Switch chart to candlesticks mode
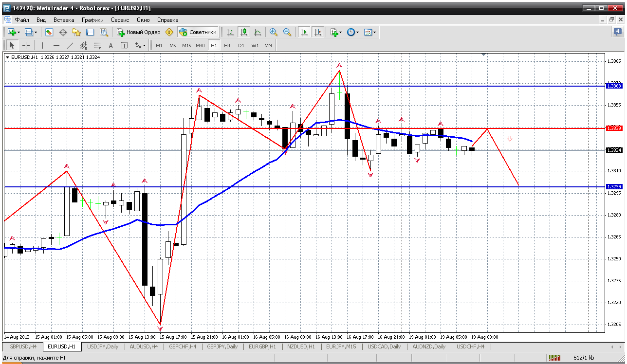 (x=243, y=32)
